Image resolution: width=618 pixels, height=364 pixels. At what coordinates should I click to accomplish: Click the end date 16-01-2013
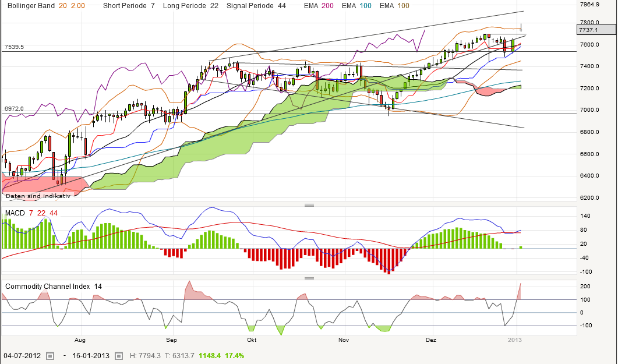[92, 355]
